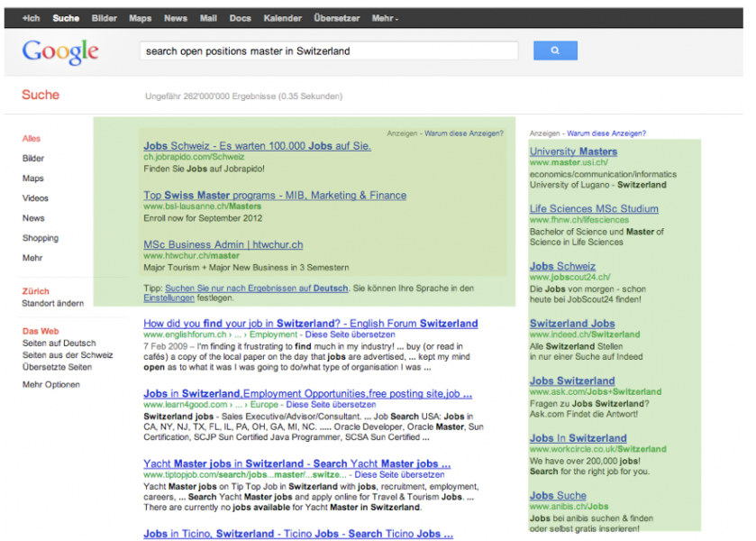Open Kalender in the top bar

pyautogui.click(x=283, y=18)
